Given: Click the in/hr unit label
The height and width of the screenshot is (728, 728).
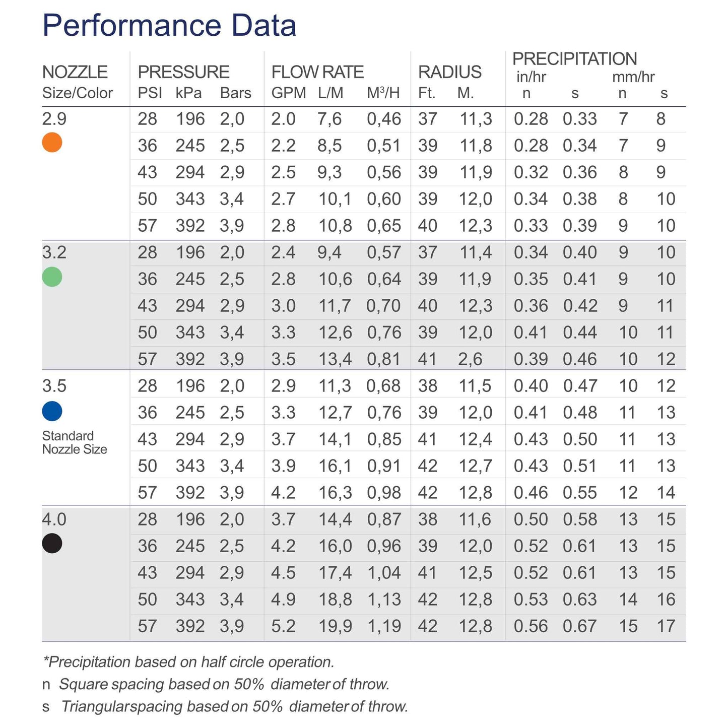Looking at the screenshot, I should 531,77.
